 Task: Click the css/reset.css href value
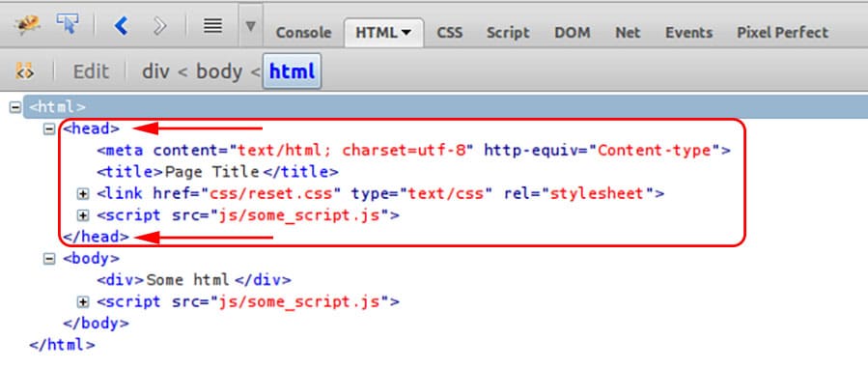point(270,193)
